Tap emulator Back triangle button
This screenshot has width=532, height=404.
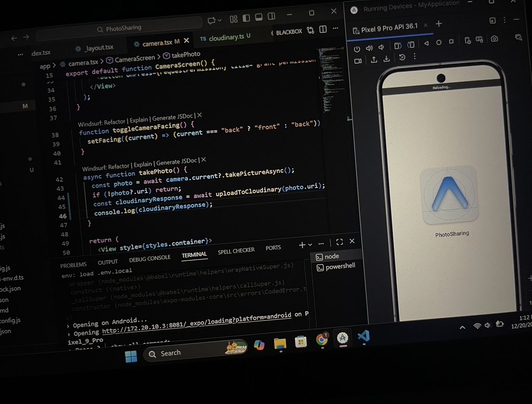point(426,43)
